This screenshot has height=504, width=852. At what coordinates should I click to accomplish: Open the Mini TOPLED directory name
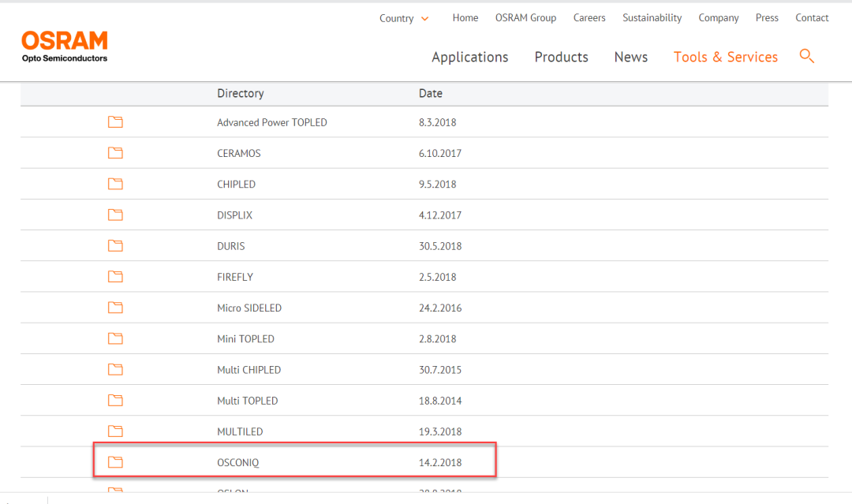click(245, 339)
